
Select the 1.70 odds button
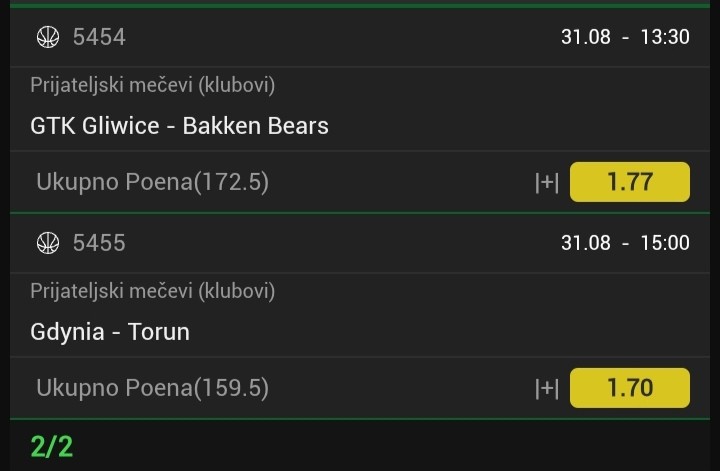click(630, 388)
